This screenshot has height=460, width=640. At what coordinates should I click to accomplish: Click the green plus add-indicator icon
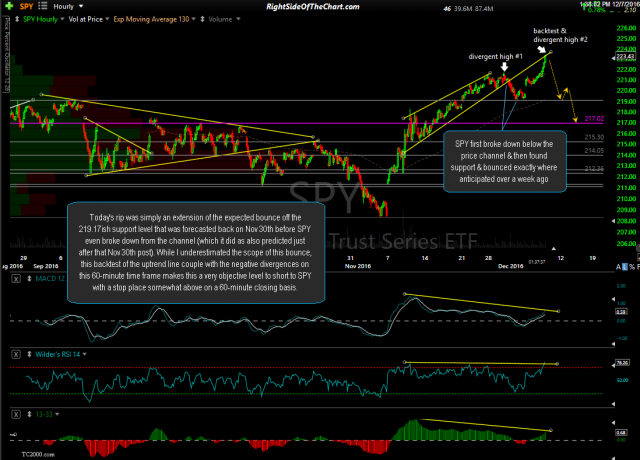(x=9, y=6)
